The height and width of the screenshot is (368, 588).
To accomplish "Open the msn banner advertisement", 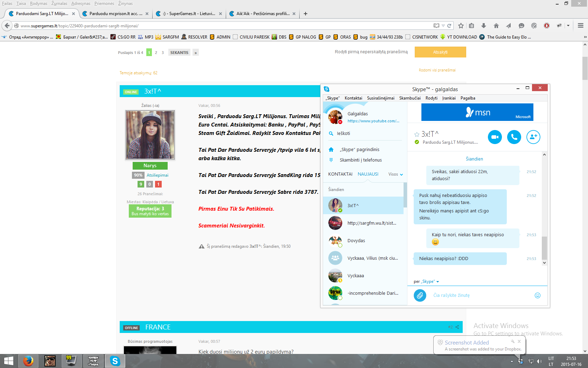I will pos(477,112).
